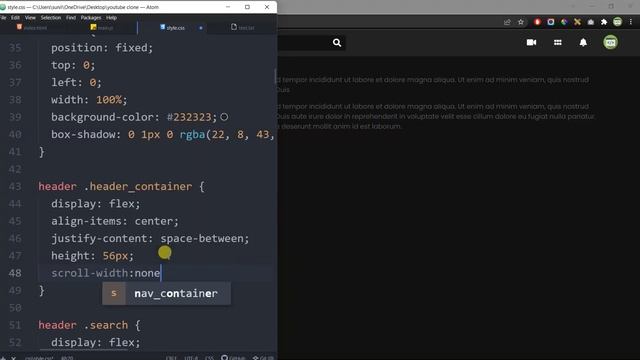This screenshot has width=640, height=360.
Task: Click the vertical scrollbar of the Atom editor
Action: tap(276, 76)
